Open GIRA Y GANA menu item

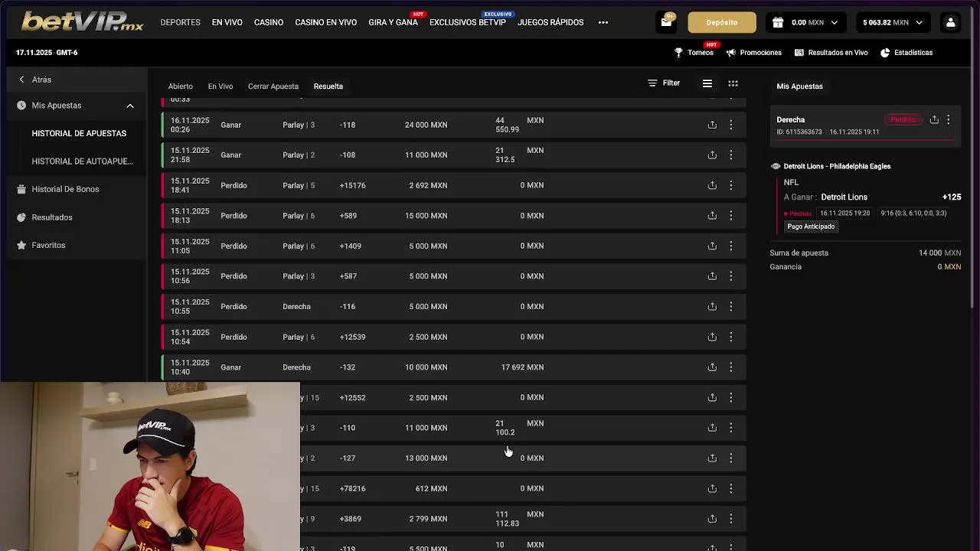(x=394, y=22)
